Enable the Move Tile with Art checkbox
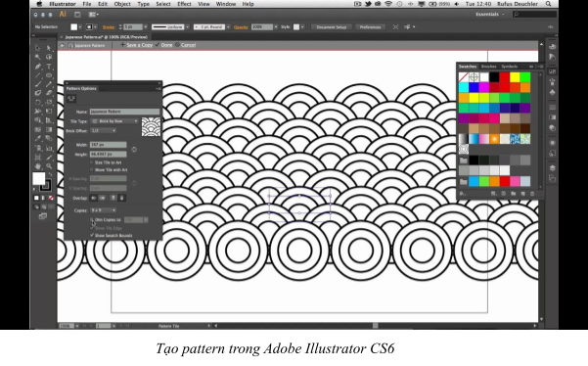This screenshot has width=588, height=366. tap(92, 170)
